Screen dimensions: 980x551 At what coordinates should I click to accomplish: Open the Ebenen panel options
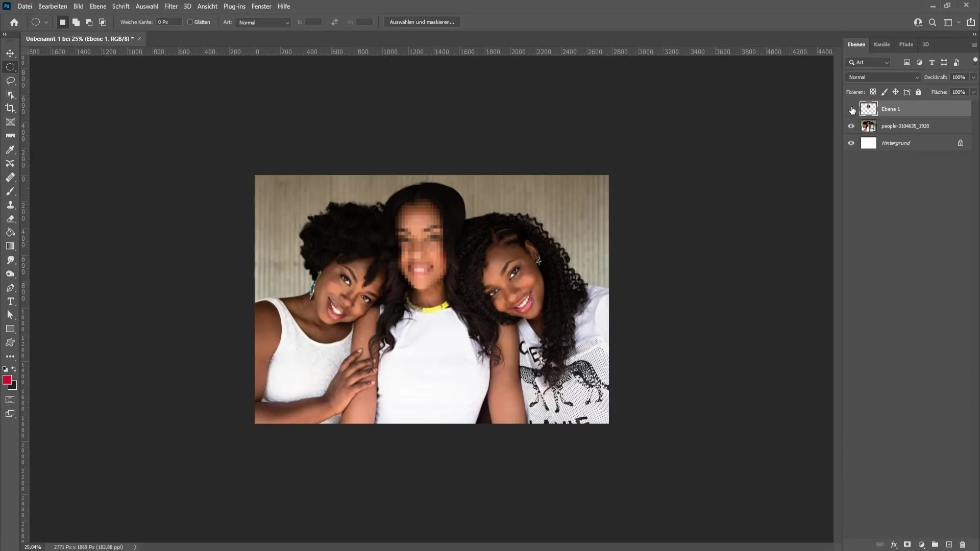point(974,44)
